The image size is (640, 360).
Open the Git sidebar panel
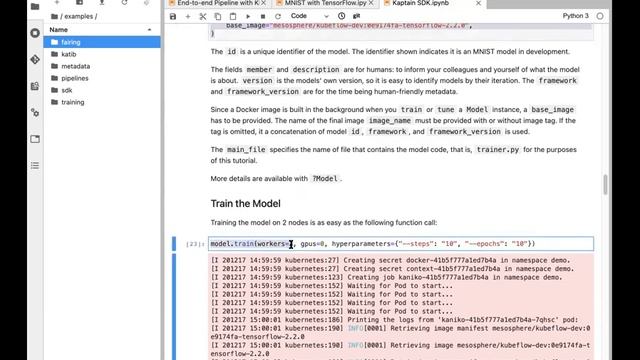tap(35, 60)
